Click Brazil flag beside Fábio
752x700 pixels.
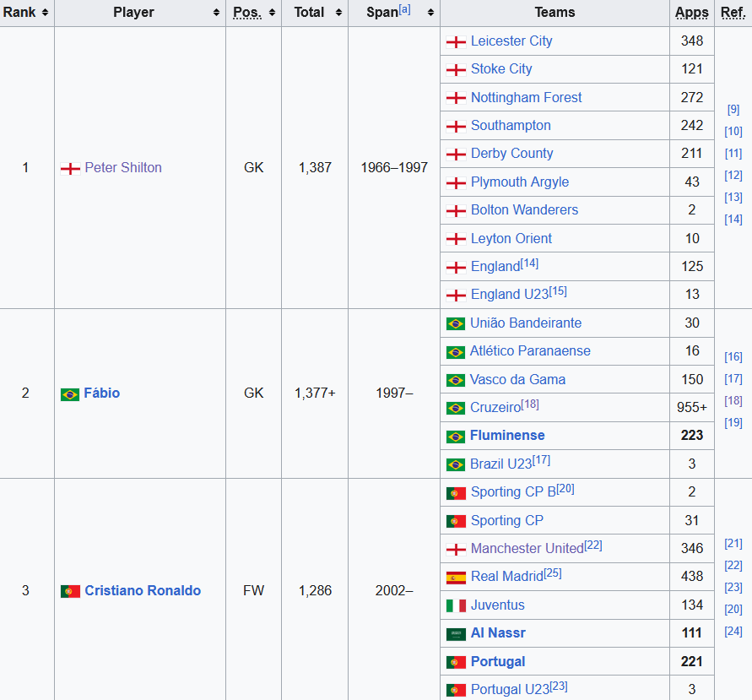[x=70, y=394]
